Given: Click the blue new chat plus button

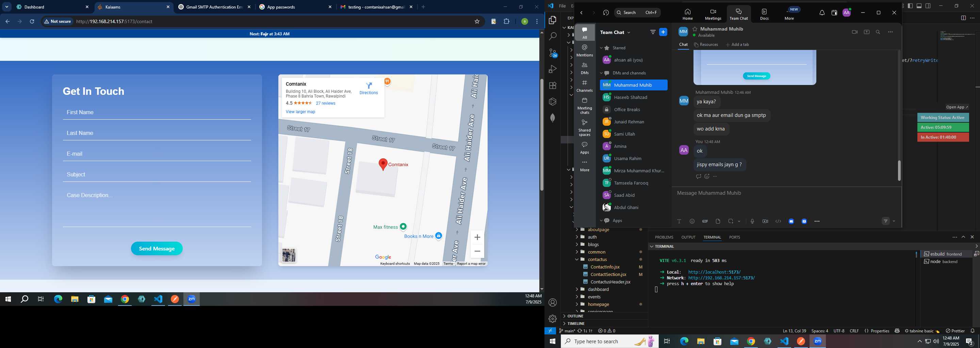Looking at the screenshot, I should pyautogui.click(x=663, y=32).
